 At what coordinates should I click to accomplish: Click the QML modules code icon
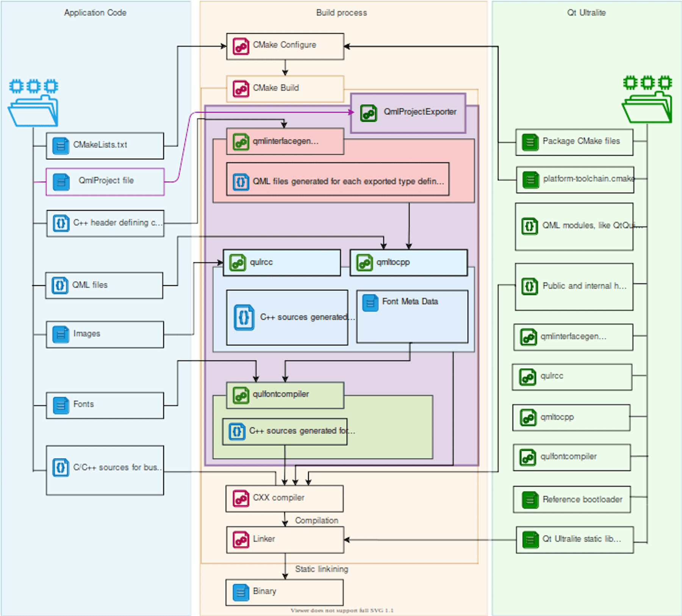coord(530,226)
